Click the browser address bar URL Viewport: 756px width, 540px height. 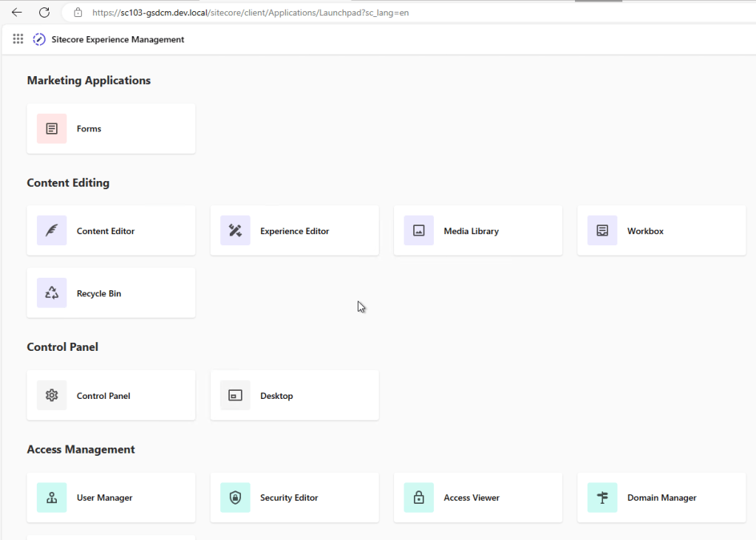point(251,13)
